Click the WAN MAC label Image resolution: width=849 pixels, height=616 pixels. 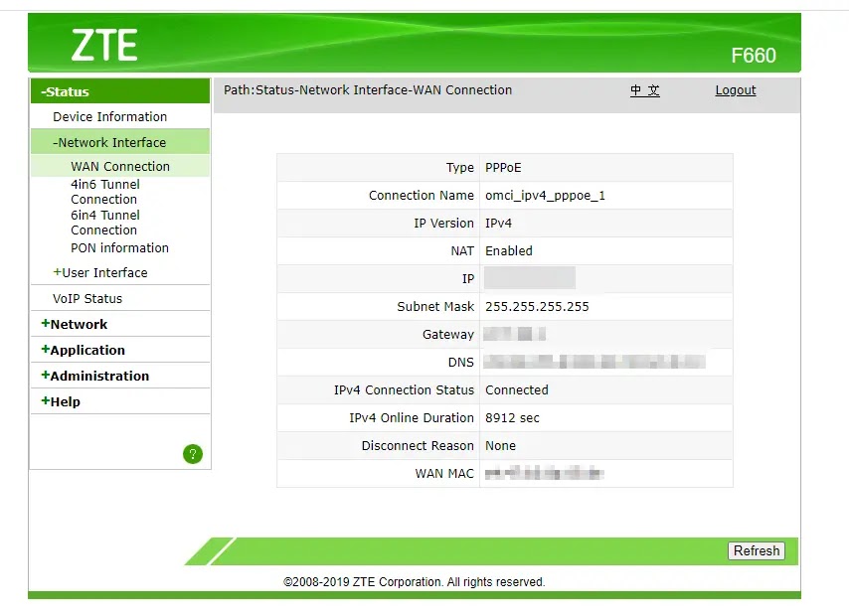[x=444, y=474]
